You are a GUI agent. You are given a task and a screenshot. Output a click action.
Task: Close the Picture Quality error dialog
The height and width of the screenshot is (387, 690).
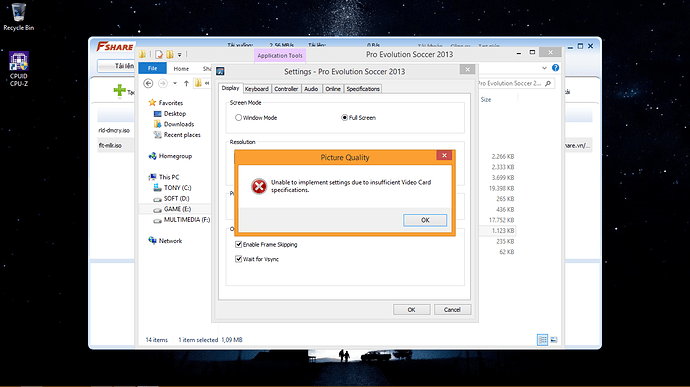(x=444, y=155)
